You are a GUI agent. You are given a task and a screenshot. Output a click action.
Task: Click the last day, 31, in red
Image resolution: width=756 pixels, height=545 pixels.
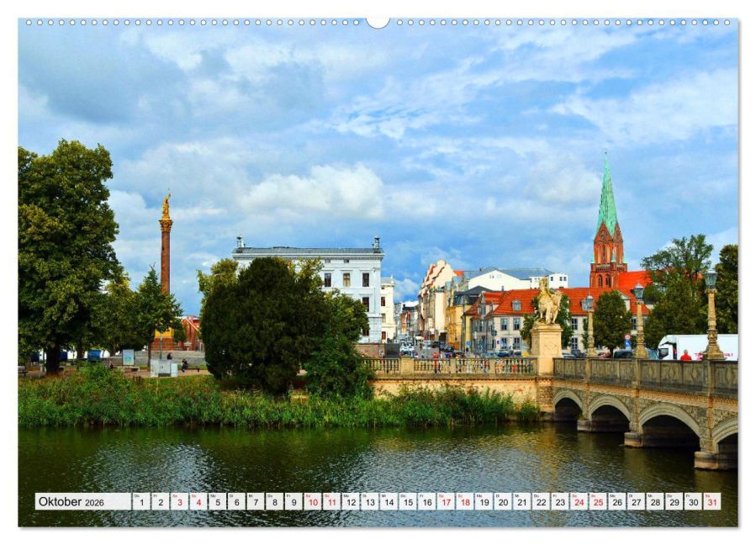click(x=711, y=501)
